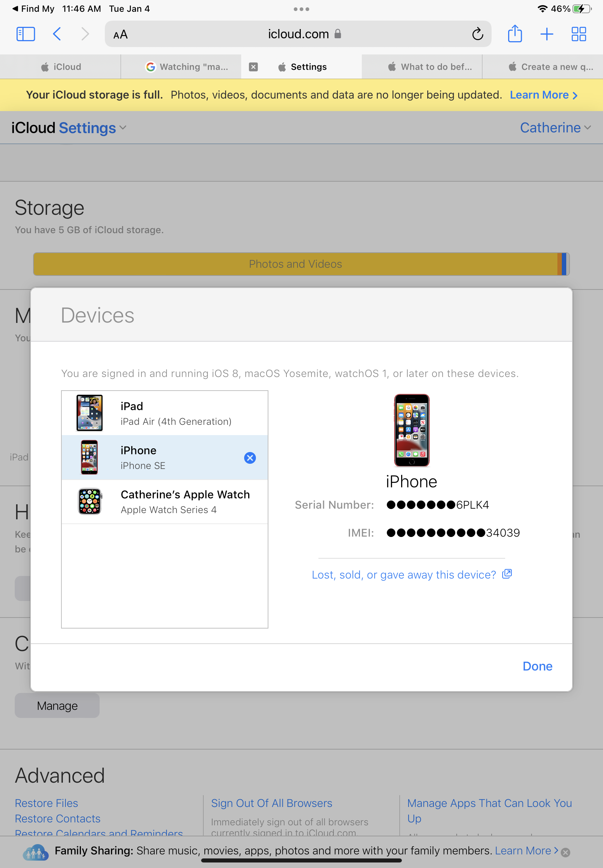Image resolution: width=603 pixels, height=868 pixels.
Task: Open page display options via AA
Action: (120, 33)
